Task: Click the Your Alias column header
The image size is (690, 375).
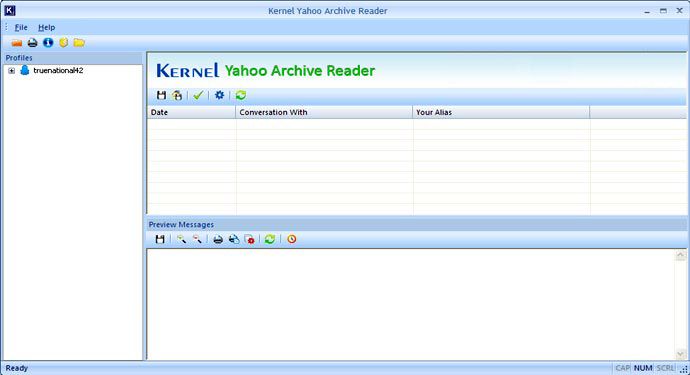Action: 501,112
